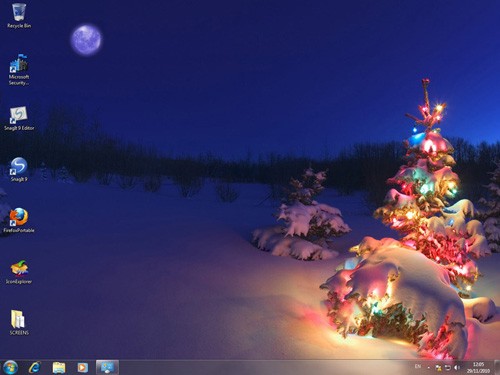Open Action Center flag notification icon
The width and height of the screenshot is (500, 375).
(439, 367)
